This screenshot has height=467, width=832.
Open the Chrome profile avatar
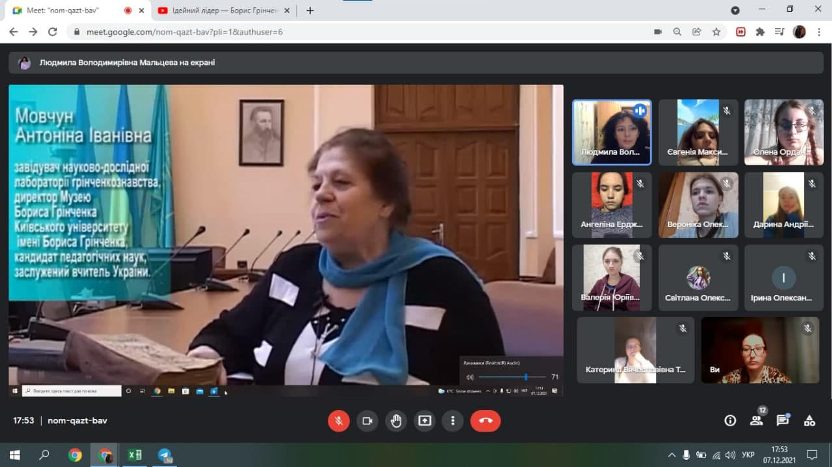click(799, 32)
